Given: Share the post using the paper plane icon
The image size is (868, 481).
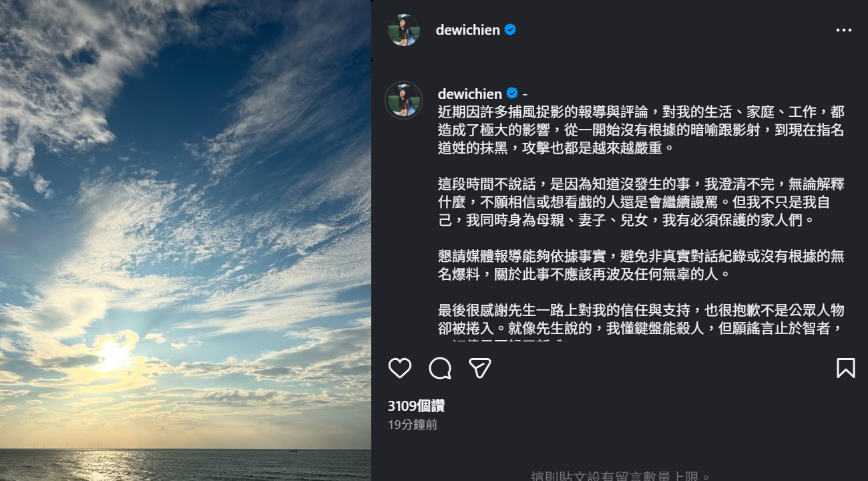Looking at the screenshot, I should click(480, 368).
